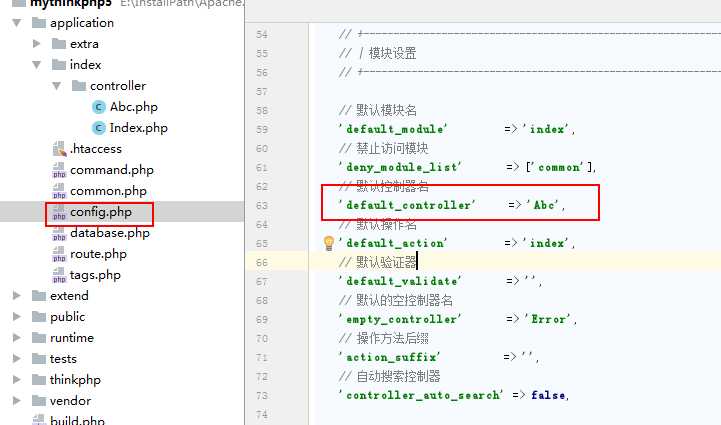This screenshot has width=721, height=425.
Task: Click the tests folder icon
Action: [x=39, y=358]
